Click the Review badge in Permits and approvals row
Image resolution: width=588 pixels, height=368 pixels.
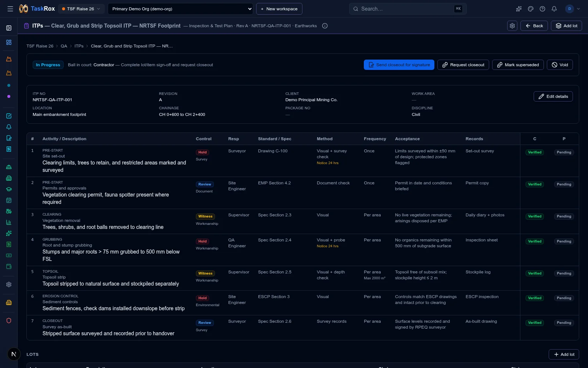tap(205, 184)
